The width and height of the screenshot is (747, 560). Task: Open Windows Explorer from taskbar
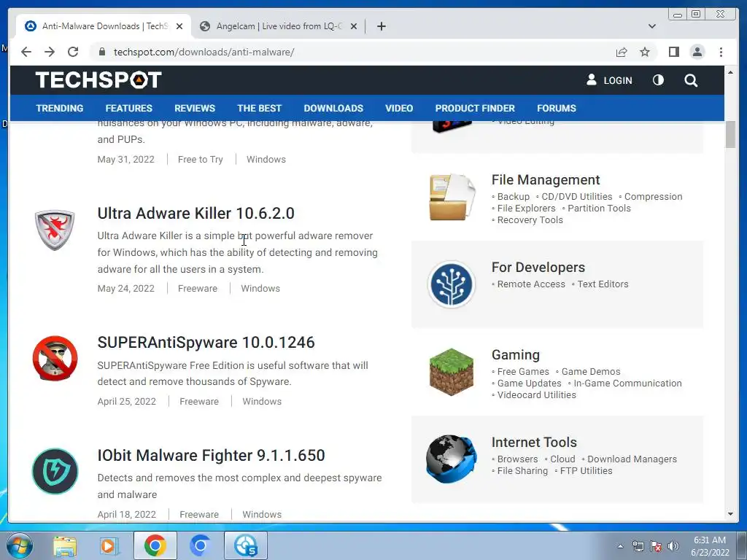pyautogui.click(x=65, y=545)
